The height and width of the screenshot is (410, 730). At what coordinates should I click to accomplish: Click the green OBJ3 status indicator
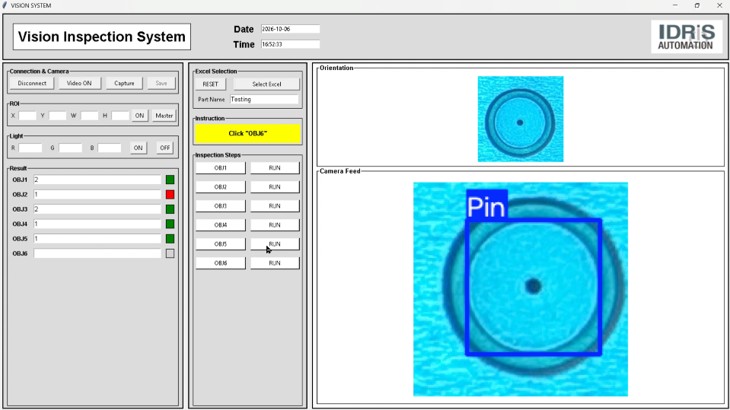coord(170,209)
